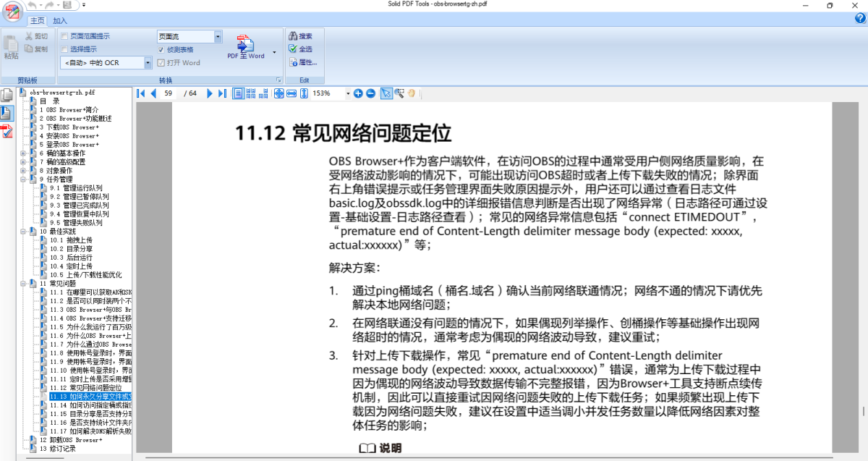This screenshot has height=461, width=868.
Task: Select the hand pan tool
Action: point(412,93)
